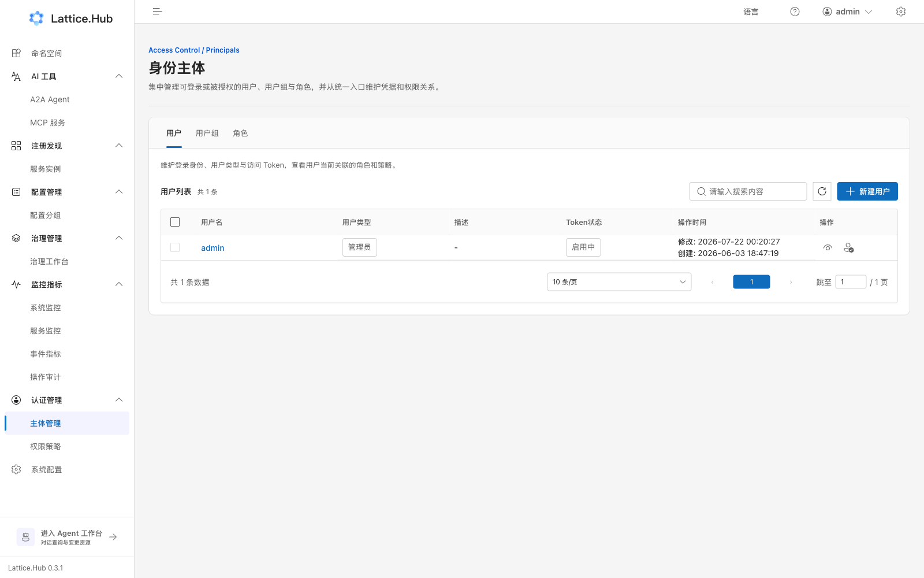View details of admin via the eye icon
The width and height of the screenshot is (924, 578).
(x=828, y=247)
